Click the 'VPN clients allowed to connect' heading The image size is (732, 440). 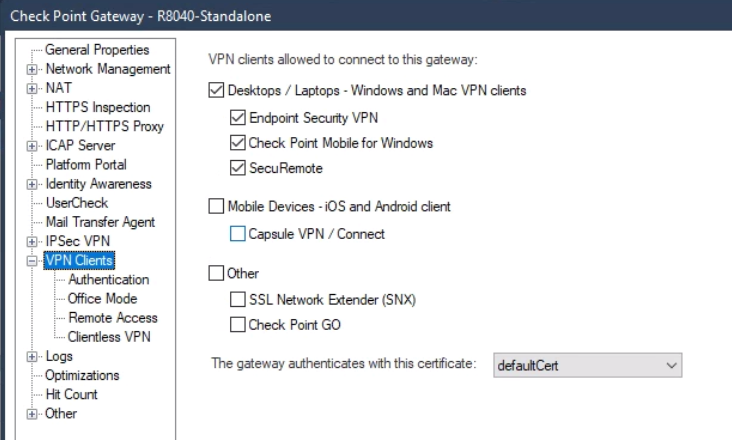point(343,59)
